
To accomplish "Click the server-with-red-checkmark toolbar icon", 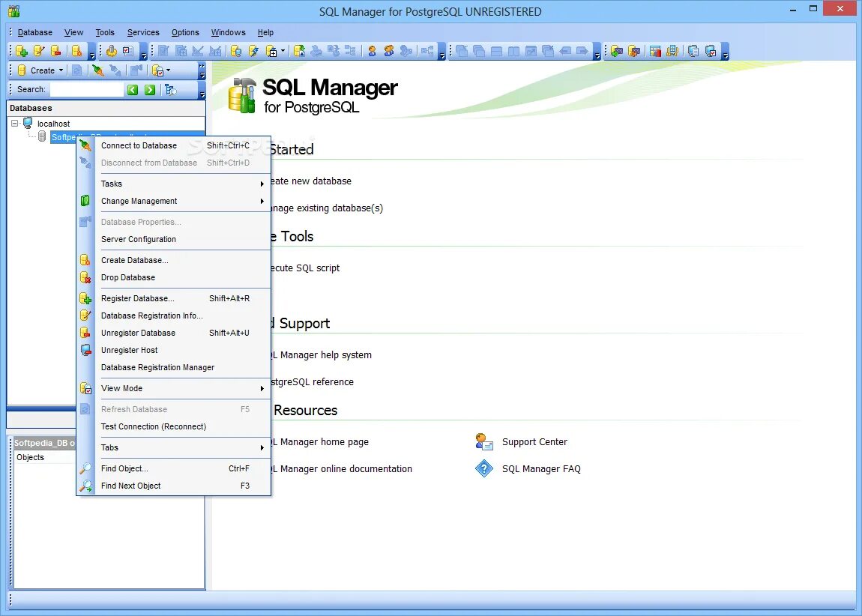I will point(711,51).
